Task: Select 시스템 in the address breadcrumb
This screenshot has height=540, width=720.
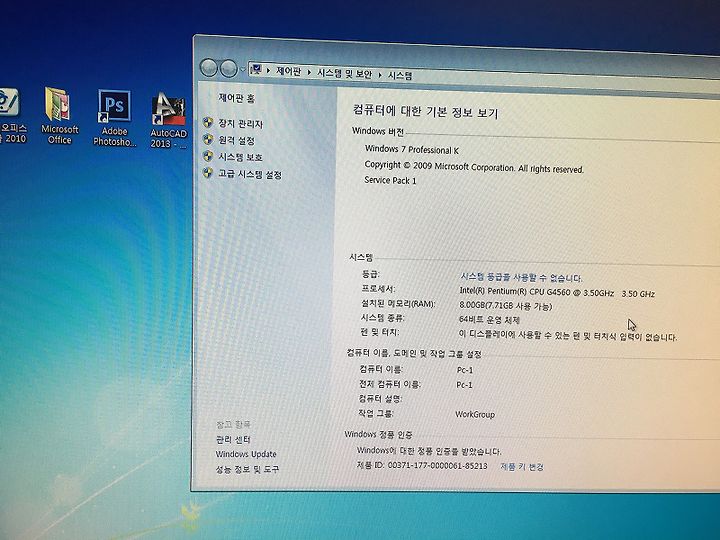Action: tap(400, 75)
